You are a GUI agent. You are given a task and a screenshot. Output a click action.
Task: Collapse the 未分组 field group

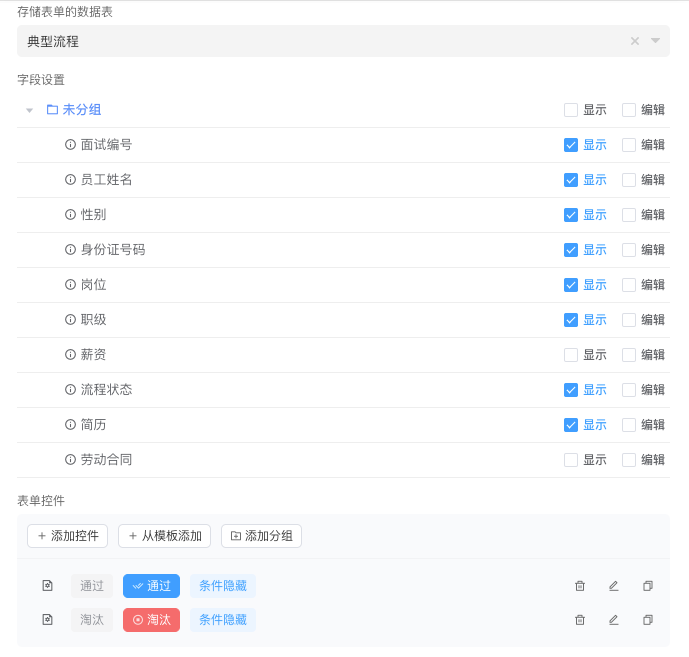coord(30,110)
